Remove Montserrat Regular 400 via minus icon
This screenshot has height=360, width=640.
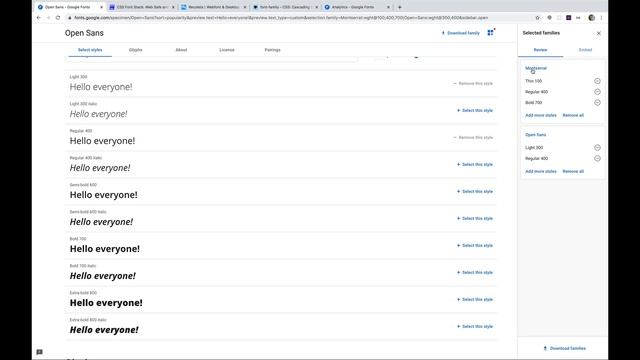(x=597, y=92)
